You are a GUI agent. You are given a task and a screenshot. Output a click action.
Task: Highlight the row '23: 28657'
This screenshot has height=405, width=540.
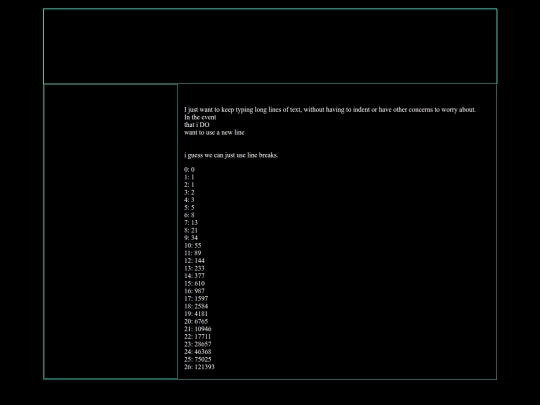click(198, 344)
